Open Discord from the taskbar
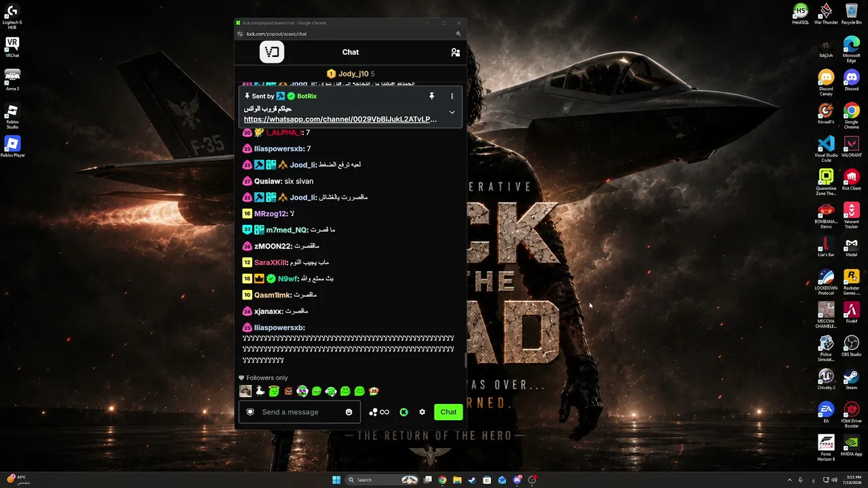 (517, 480)
